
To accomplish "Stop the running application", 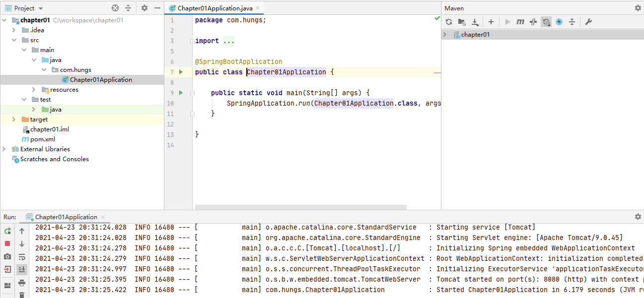I will (x=7, y=243).
